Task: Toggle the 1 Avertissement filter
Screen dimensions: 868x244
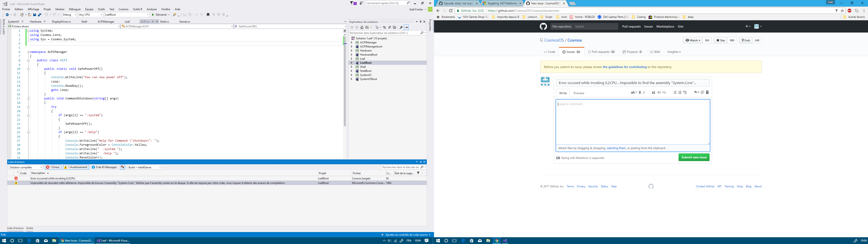Action: pyautogui.click(x=76, y=167)
